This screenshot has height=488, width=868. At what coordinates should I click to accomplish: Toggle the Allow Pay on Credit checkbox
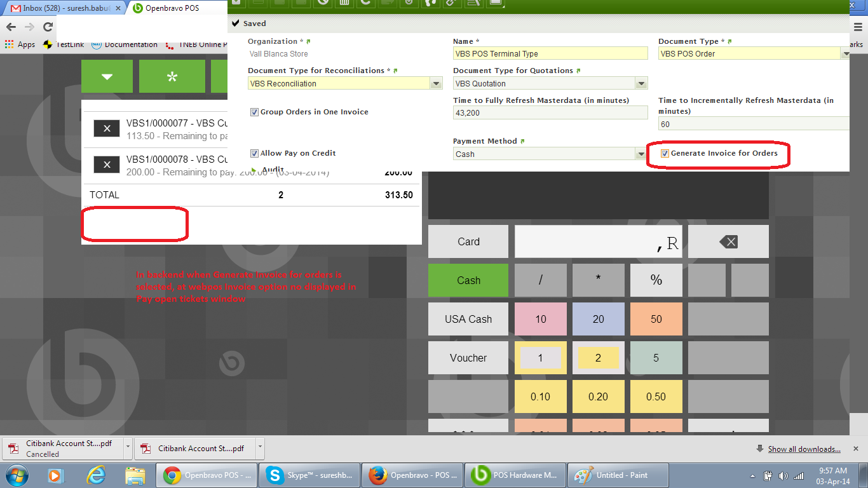[x=254, y=153]
